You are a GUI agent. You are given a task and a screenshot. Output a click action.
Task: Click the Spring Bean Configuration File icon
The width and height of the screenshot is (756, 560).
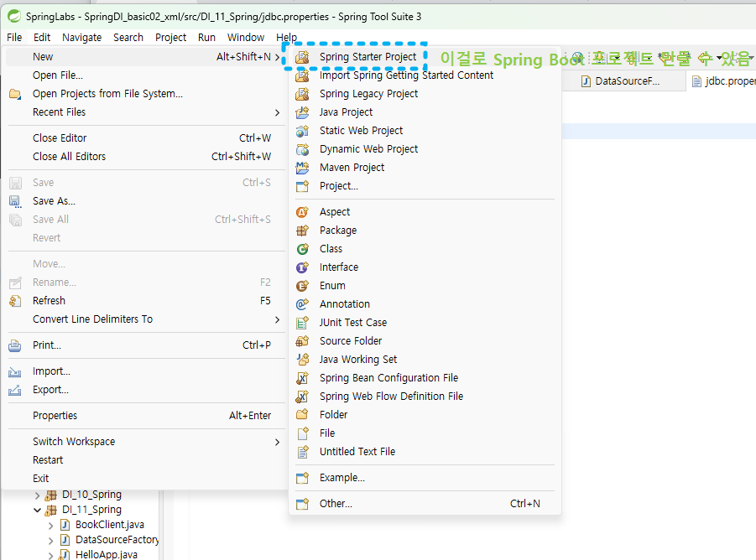point(302,378)
